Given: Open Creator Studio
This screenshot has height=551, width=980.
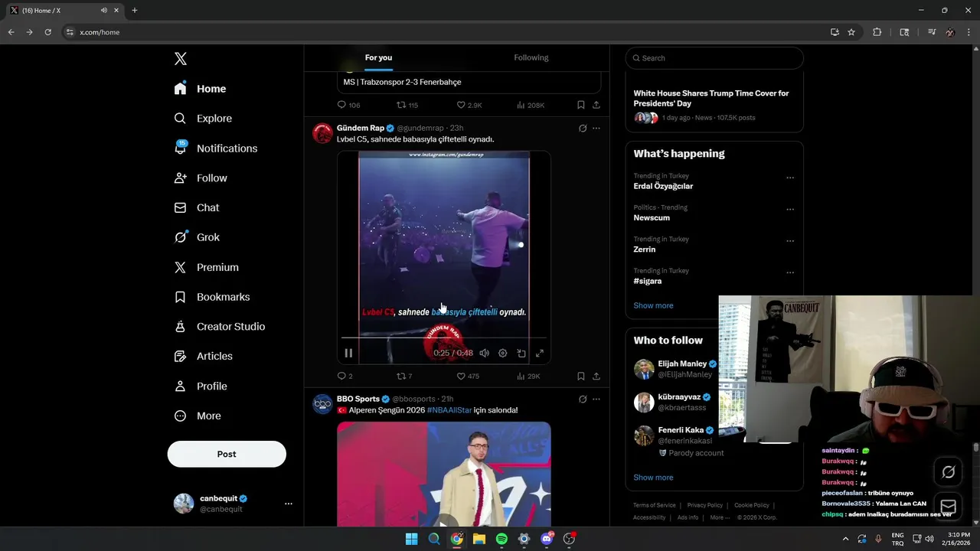Looking at the screenshot, I should (219, 327).
